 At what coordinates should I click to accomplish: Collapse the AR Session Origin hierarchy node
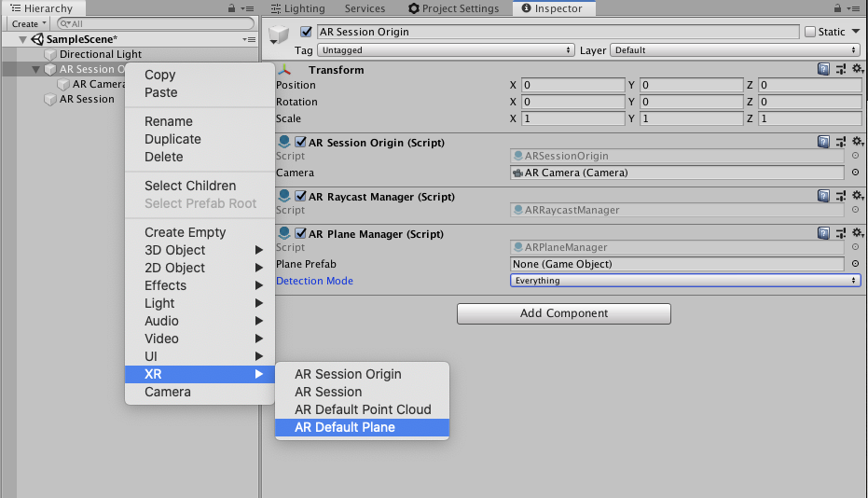36,69
